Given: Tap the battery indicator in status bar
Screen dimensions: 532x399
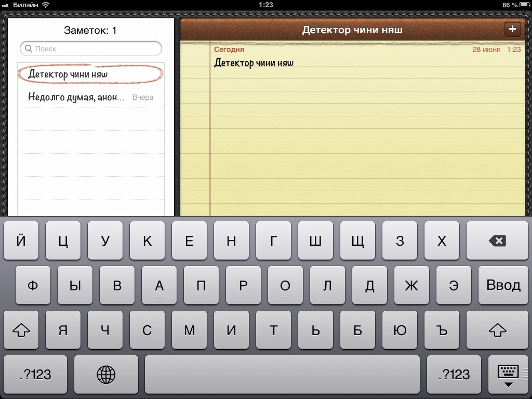Looking at the screenshot, I should [525, 5].
